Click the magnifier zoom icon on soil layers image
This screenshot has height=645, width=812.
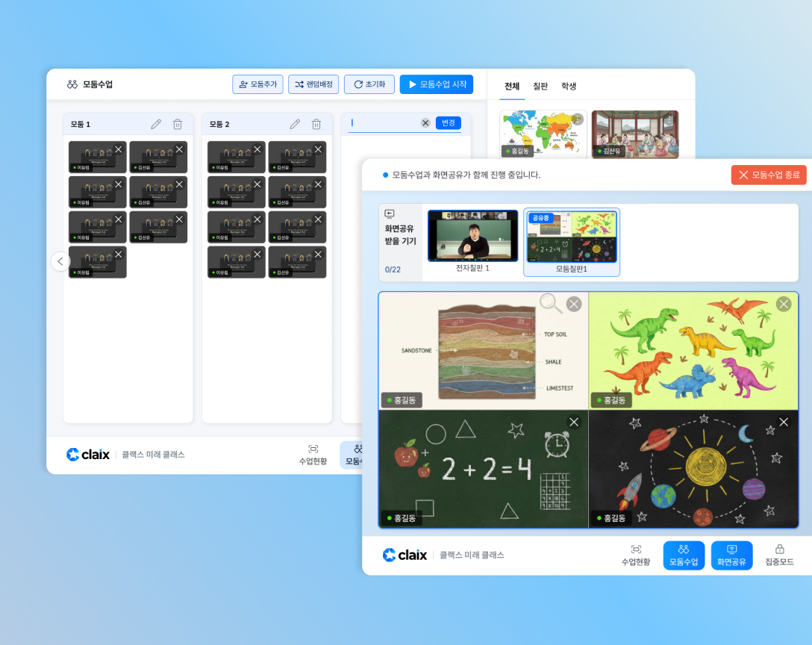point(551,303)
